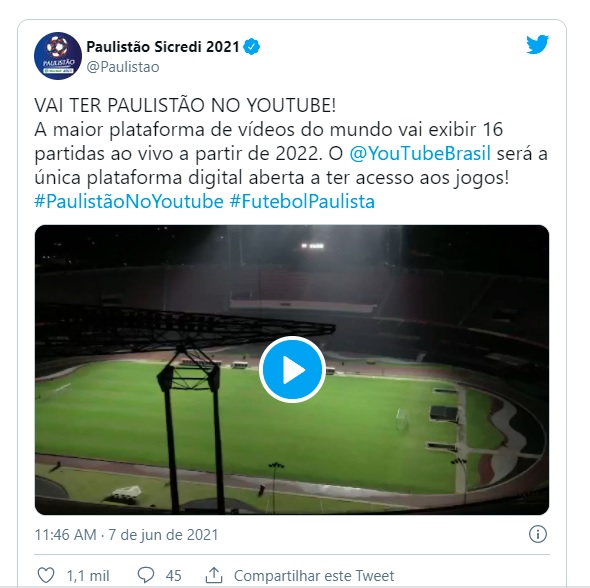Screen dimensions: 590x588
Task: Open the tweet timestamp 11:46 AM
Action: click(65, 535)
